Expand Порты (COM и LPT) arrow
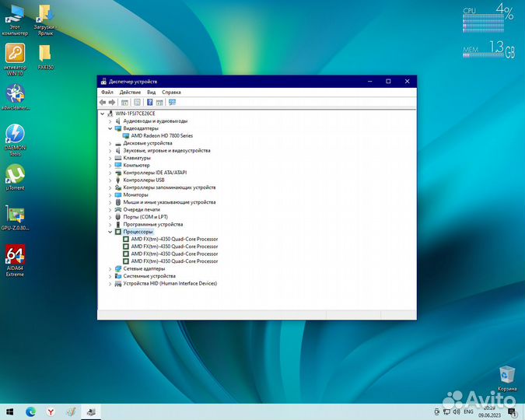The width and height of the screenshot is (525, 420). pyautogui.click(x=110, y=217)
